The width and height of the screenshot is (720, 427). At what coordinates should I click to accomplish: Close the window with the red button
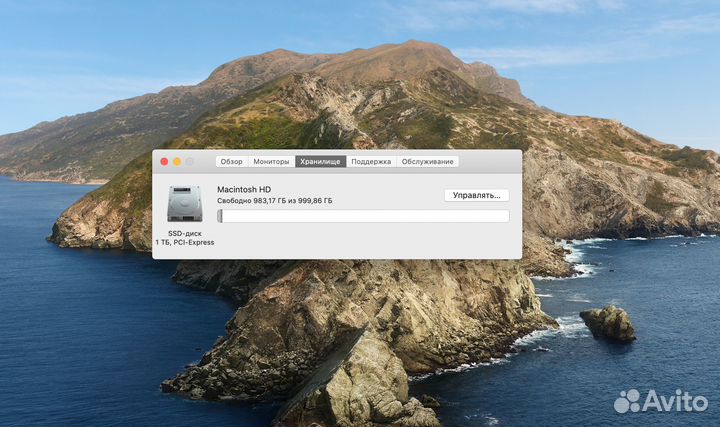point(164,162)
